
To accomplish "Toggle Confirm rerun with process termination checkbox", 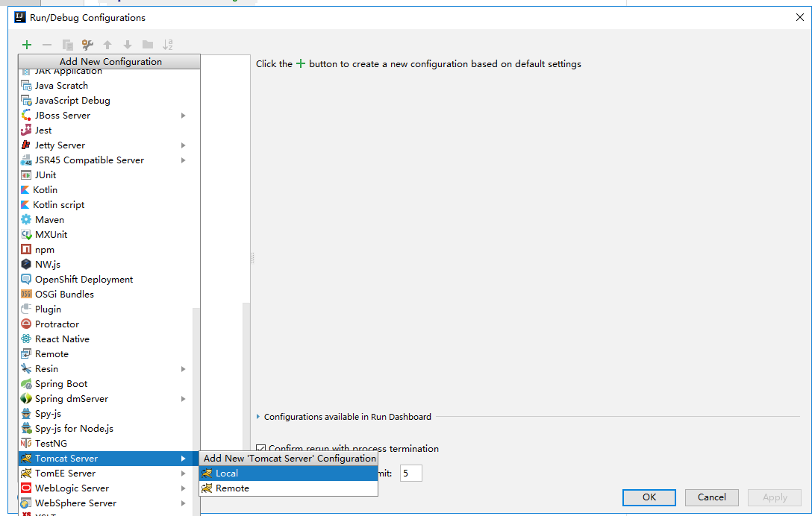I will 261,448.
